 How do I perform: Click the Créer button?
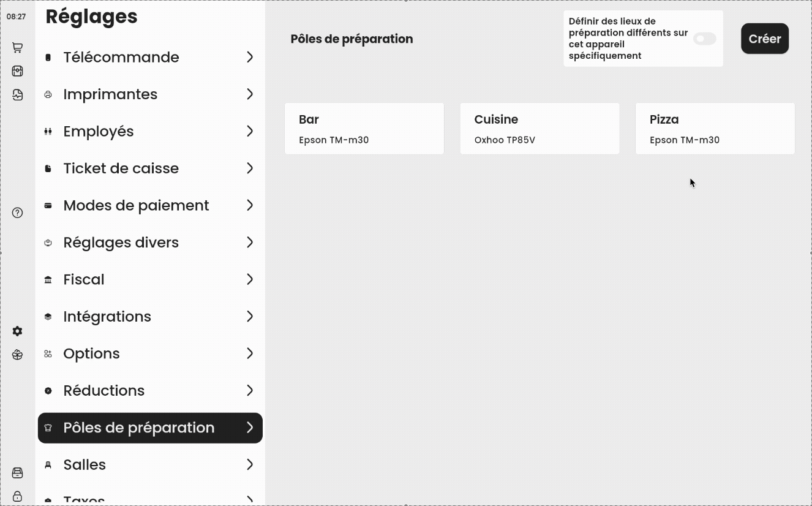(765, 39)
